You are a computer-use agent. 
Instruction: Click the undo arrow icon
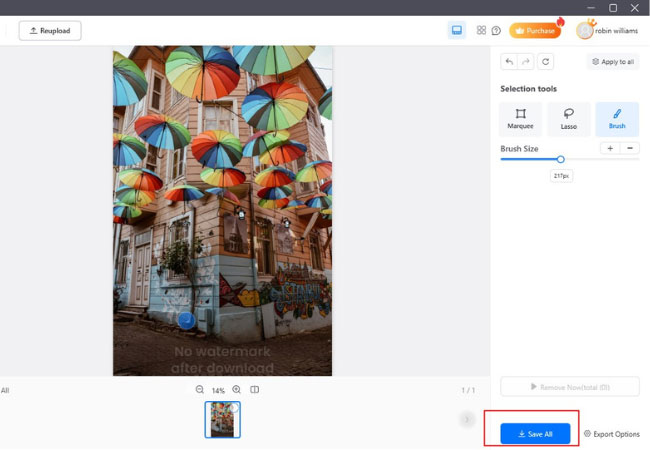(509, 62)
